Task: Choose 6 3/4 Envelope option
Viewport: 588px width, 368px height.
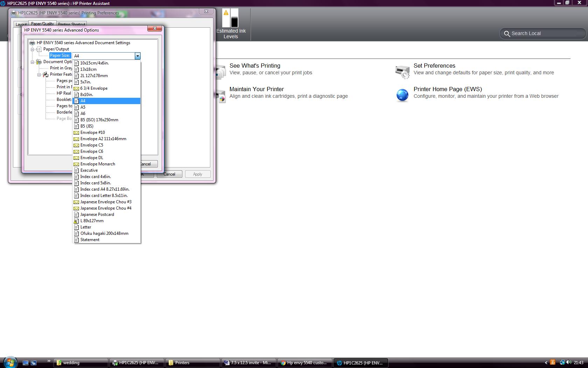Action: (x=106, y=88)
